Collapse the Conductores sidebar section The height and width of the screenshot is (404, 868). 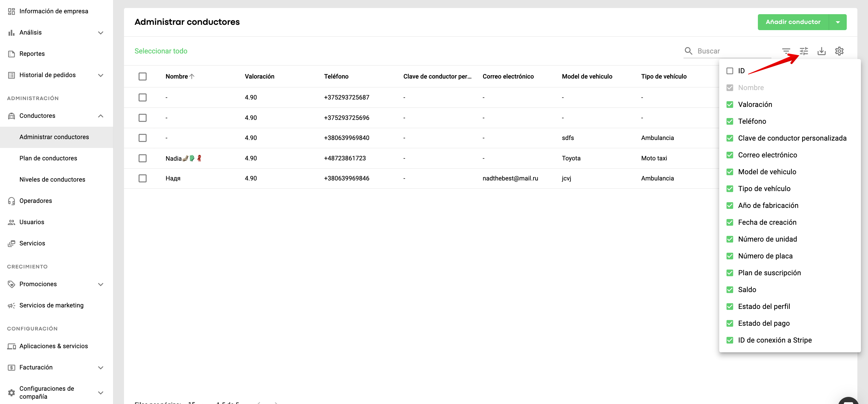[x=100, y=116]
